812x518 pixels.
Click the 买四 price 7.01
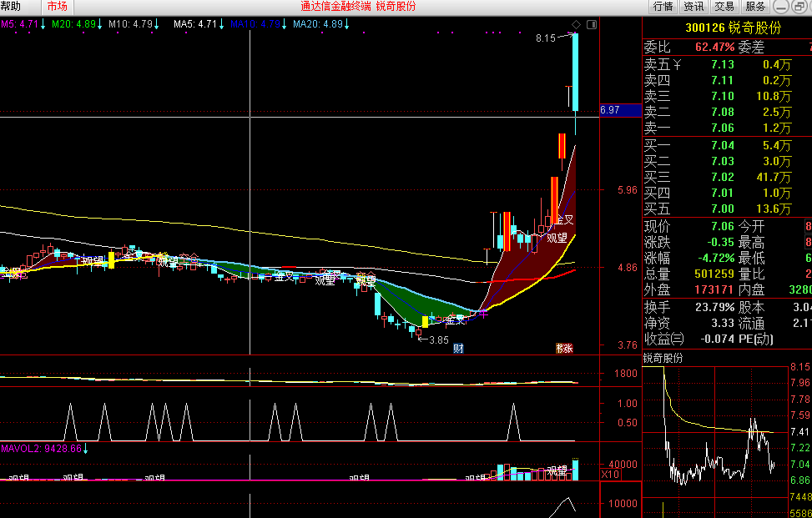pos(723,193)
